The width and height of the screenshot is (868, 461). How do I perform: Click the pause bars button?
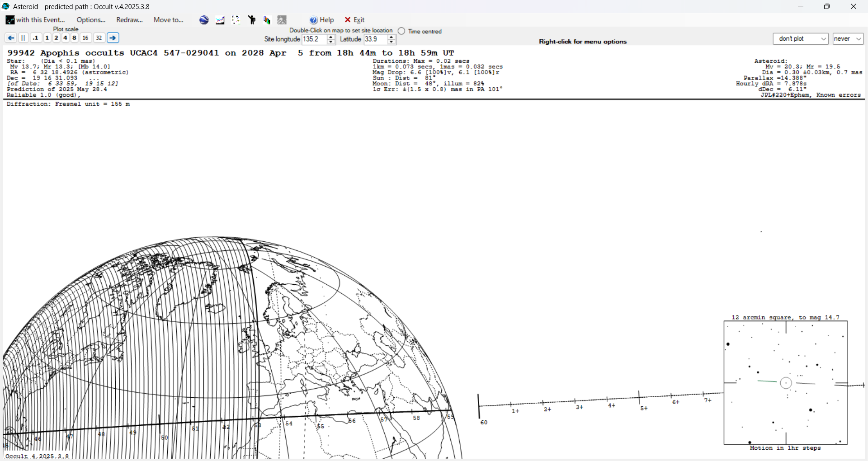click(x=24, y=38)
